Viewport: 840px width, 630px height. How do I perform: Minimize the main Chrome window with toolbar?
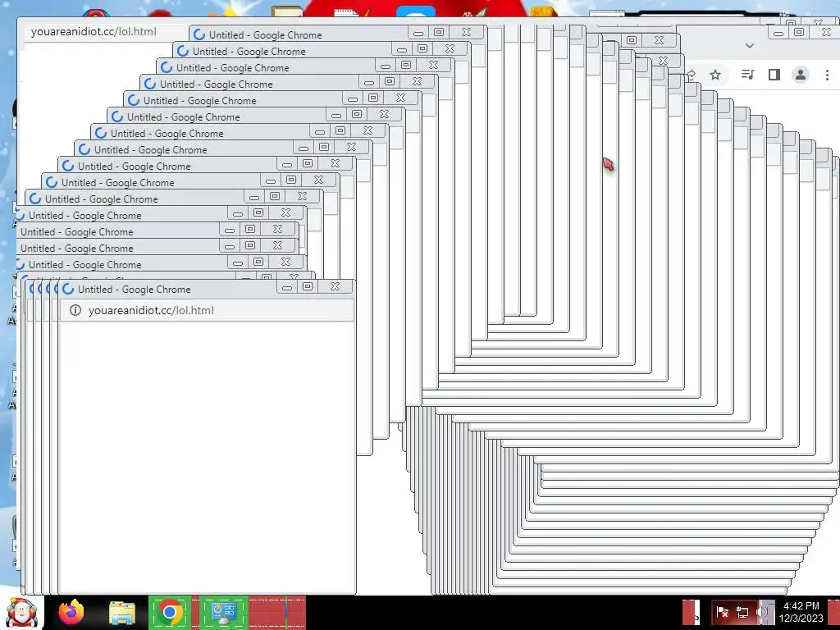[778, 33]
